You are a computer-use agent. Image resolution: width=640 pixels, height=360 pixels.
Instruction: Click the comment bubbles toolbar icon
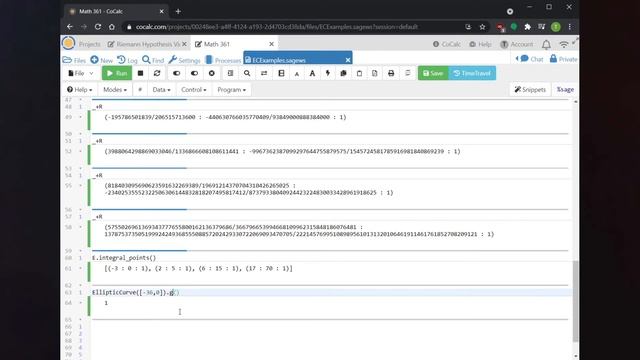(x=343, y=73)
